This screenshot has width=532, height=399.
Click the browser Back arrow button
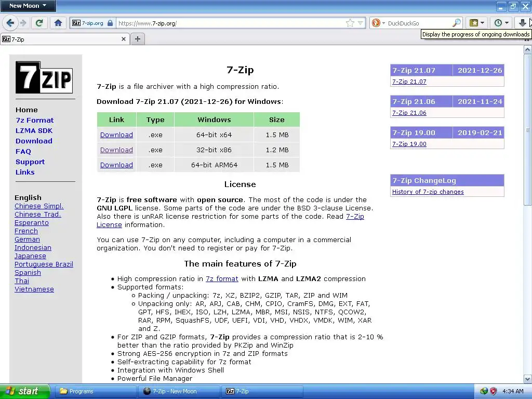click(x=10, y=23)
